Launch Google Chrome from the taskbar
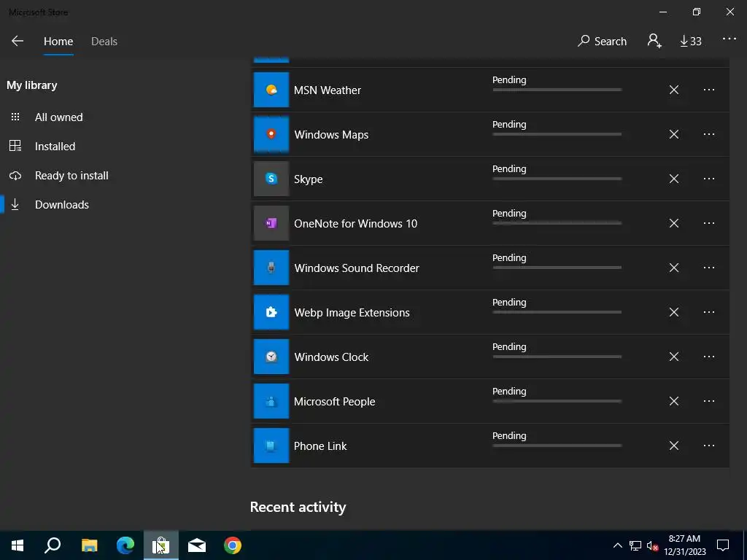 tap(233, 545)
